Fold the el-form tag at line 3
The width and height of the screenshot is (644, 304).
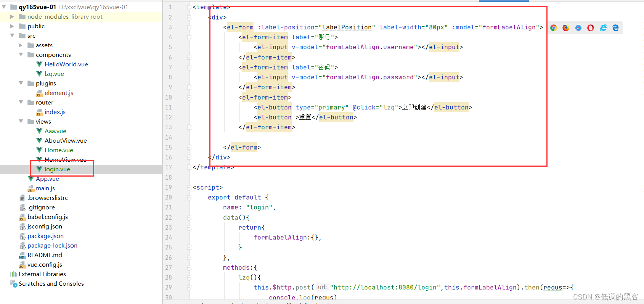pyautogui.click(x=189, y=27)
